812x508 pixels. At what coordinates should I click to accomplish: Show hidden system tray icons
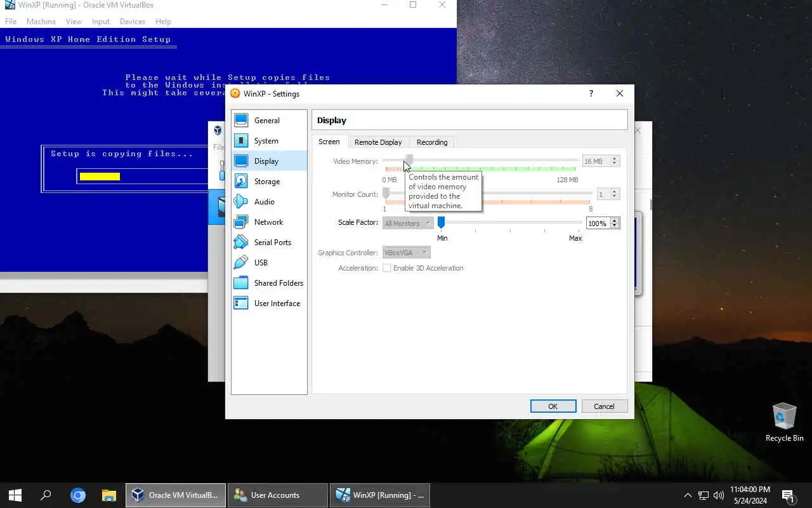688,495
